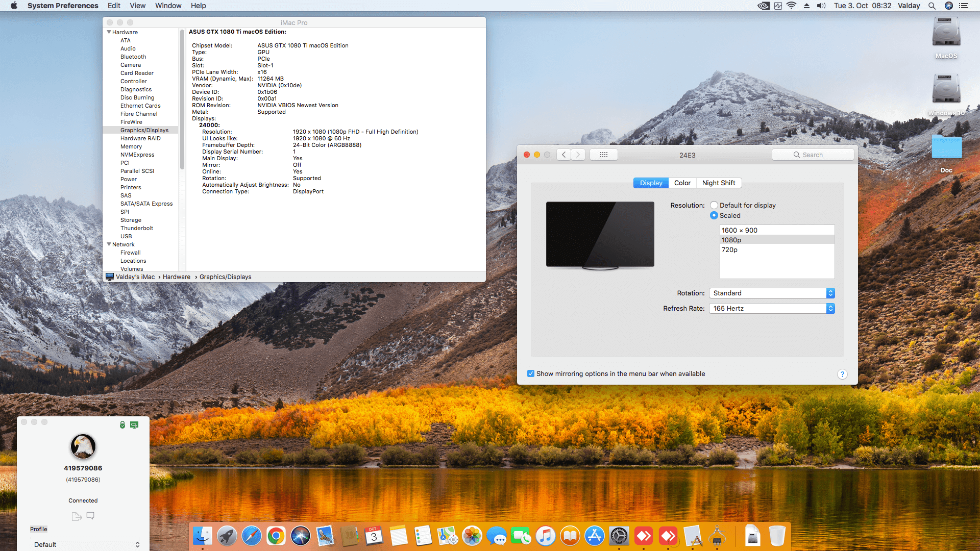
Task: Open chat bubble in remote session panel
Action: (x=90, y=516)
